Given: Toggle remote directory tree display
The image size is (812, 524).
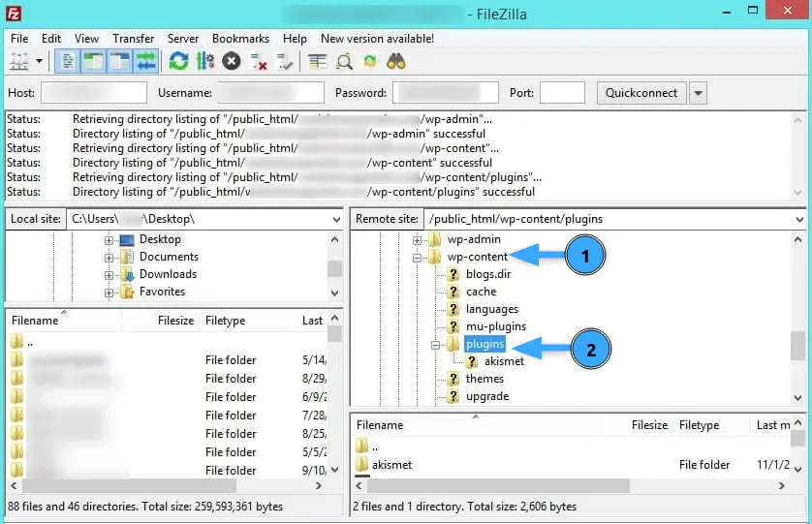Looking at the screenshot, I should [120, 62].
